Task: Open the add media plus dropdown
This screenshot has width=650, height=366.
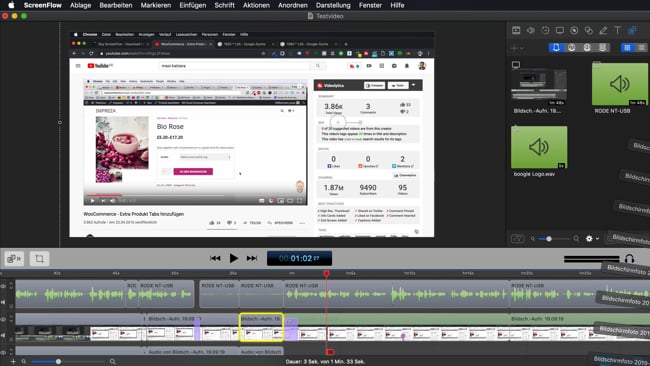Action: (517, 48)
